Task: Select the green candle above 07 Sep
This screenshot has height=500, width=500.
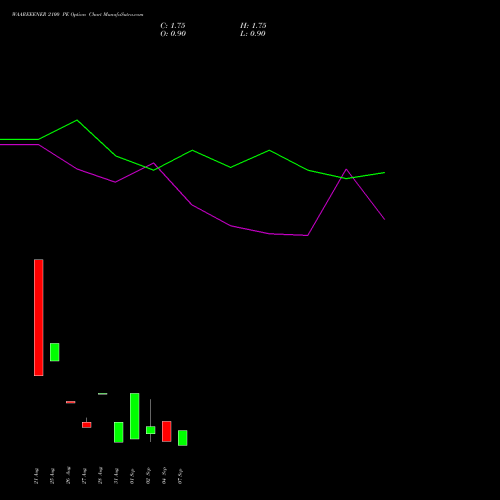Action: coord(183,438)
